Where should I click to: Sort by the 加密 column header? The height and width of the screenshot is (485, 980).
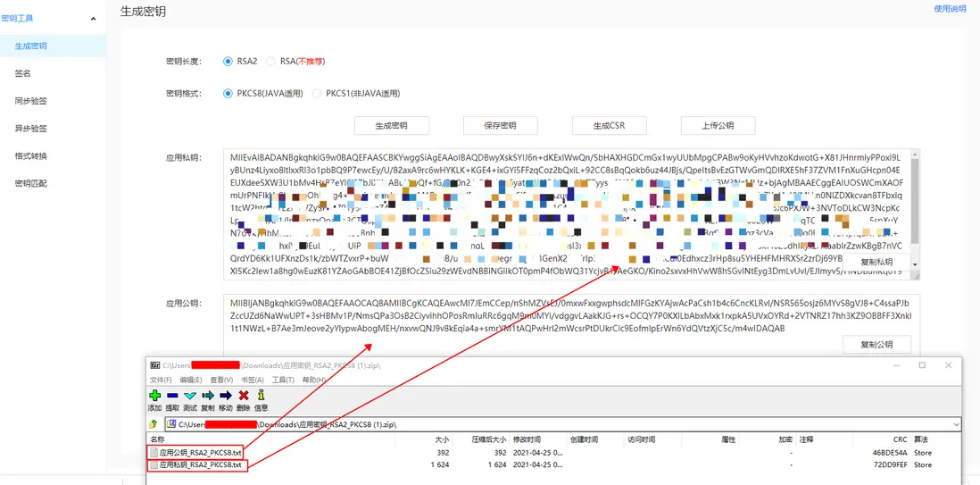point(785,440)
